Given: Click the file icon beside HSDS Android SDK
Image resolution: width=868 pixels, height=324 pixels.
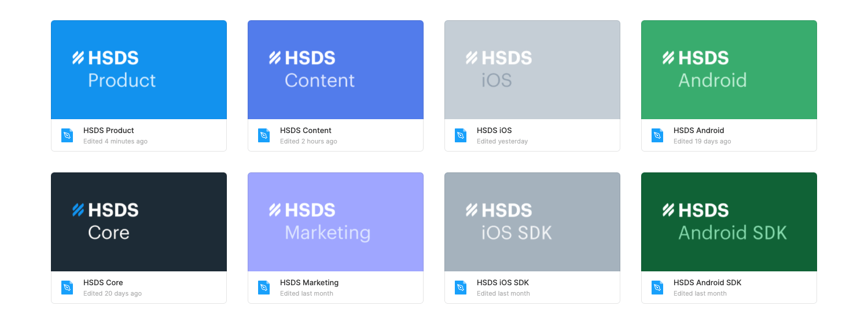Looking at the screenshot, I should pos(657,288).
